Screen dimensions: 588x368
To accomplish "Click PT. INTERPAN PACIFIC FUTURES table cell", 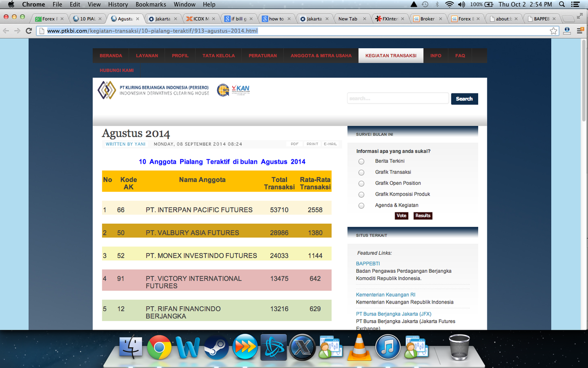I will point(199,210).
